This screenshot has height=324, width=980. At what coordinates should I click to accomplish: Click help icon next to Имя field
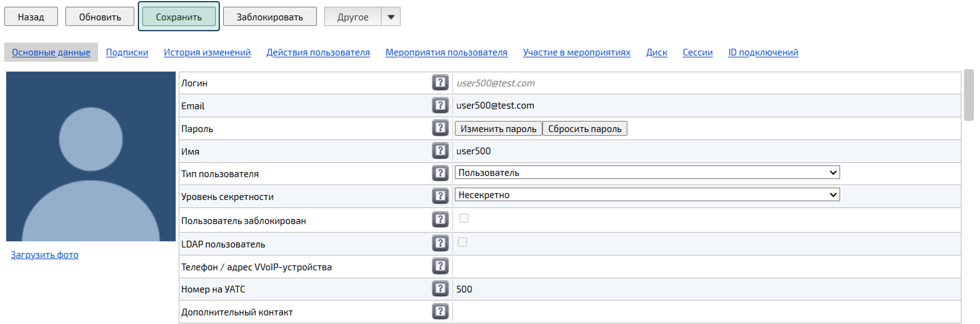tap(440, 151)
